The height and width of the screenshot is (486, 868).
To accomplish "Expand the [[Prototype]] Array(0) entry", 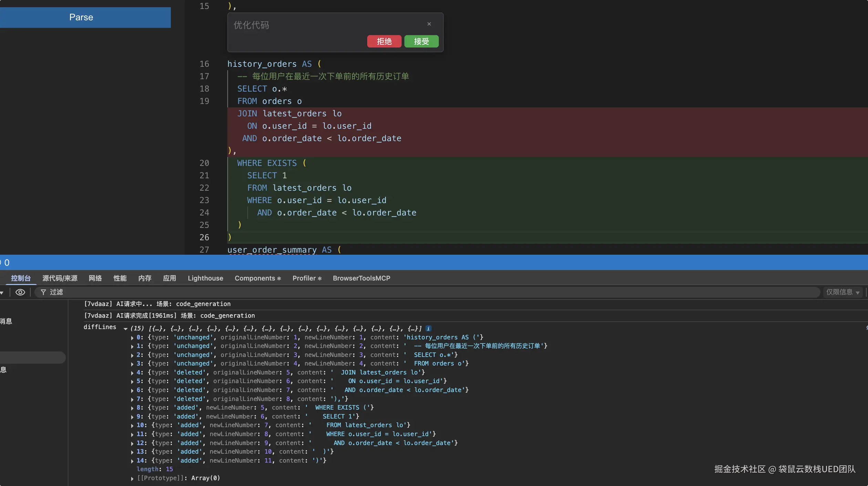I will point(132,478).
